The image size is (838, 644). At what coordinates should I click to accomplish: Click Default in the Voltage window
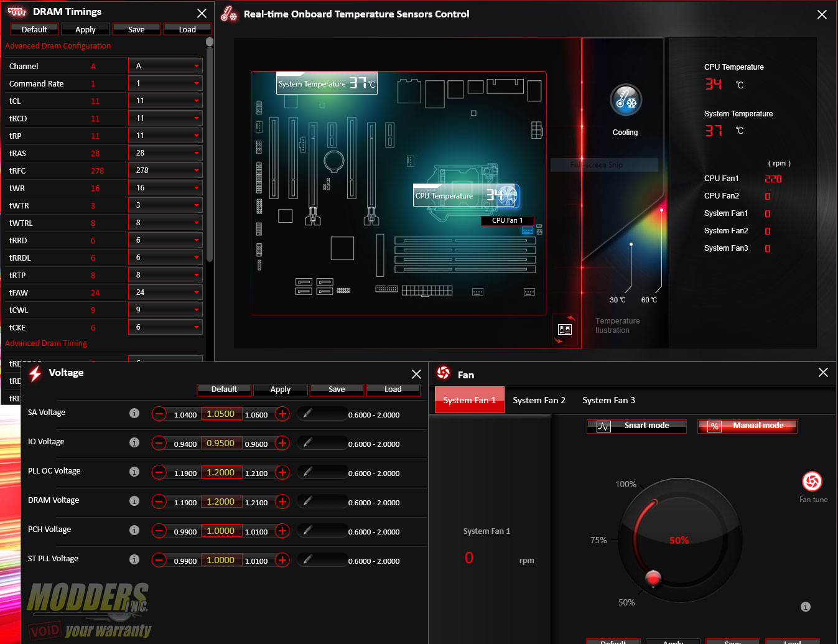[x=225, y=390]
